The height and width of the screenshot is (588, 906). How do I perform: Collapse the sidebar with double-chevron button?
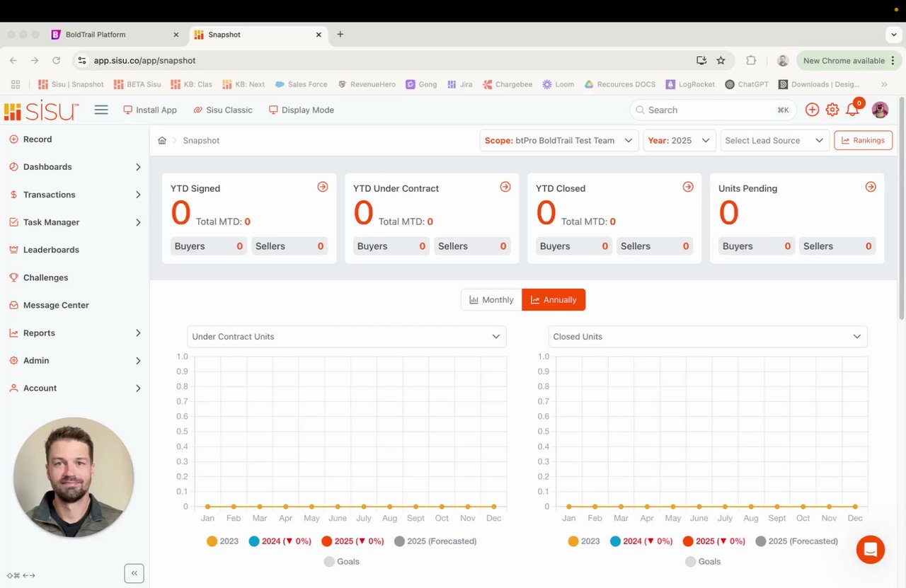coord(134,573)
